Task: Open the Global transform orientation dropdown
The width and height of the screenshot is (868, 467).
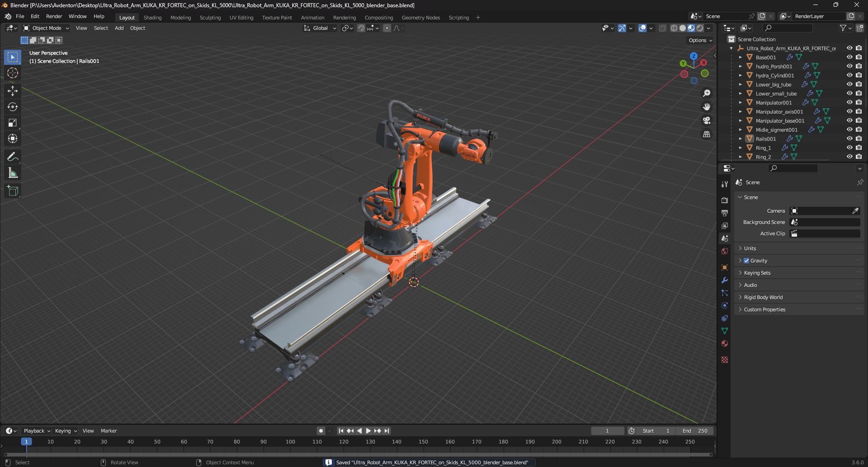Action: pyautogui.click(x=320, y=28)
